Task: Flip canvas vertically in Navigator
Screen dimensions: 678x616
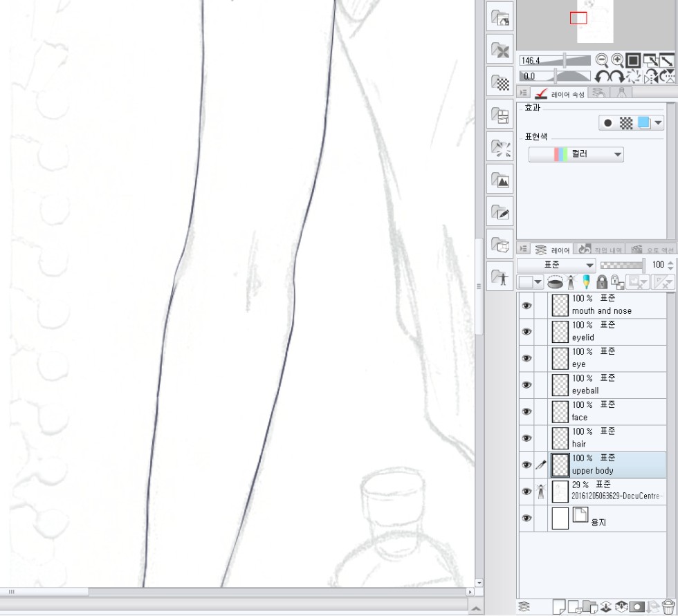Action: [667, 77]
